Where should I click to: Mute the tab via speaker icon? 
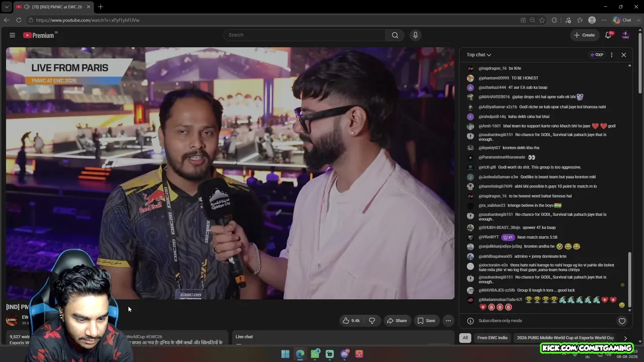[x=26, y=7]
